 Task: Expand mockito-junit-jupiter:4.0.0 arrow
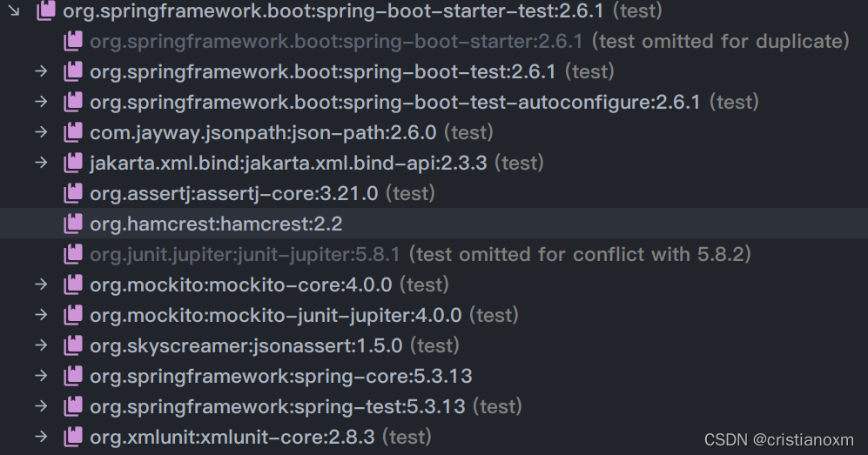click(42, 315)
